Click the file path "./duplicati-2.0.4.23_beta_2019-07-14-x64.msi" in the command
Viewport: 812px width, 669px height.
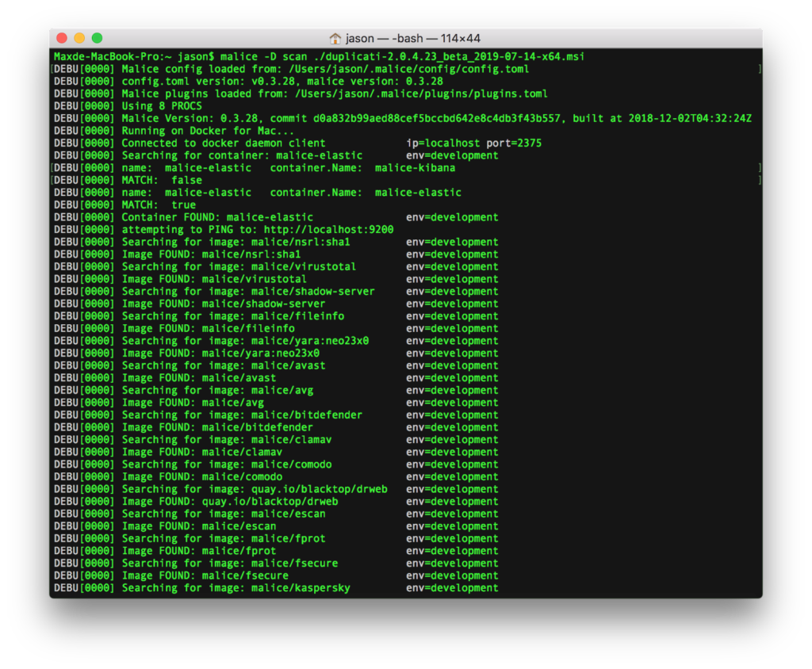point(449,56)
